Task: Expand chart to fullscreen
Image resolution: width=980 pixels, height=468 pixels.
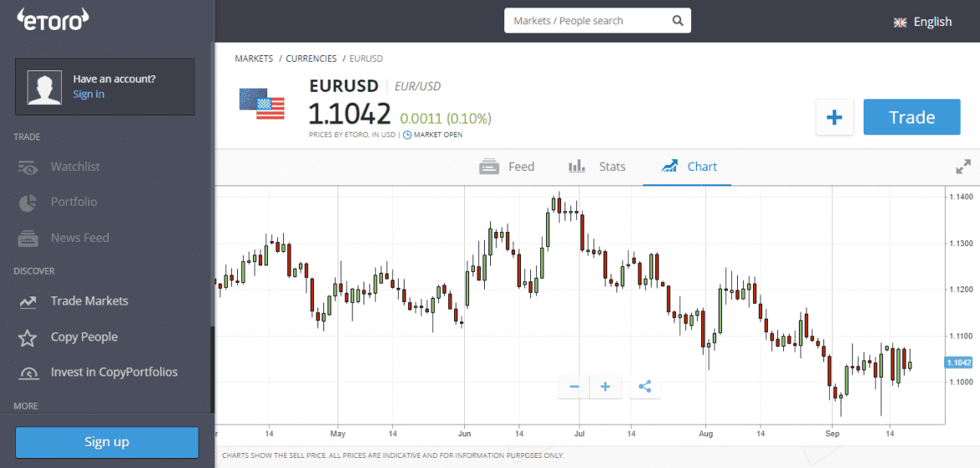Action: [963, 167]
